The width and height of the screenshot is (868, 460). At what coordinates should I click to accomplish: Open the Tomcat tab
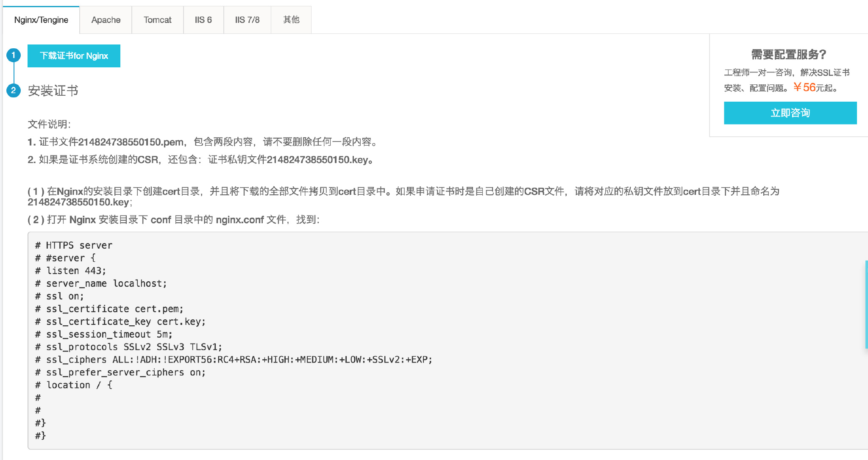(x=158, y=20)
